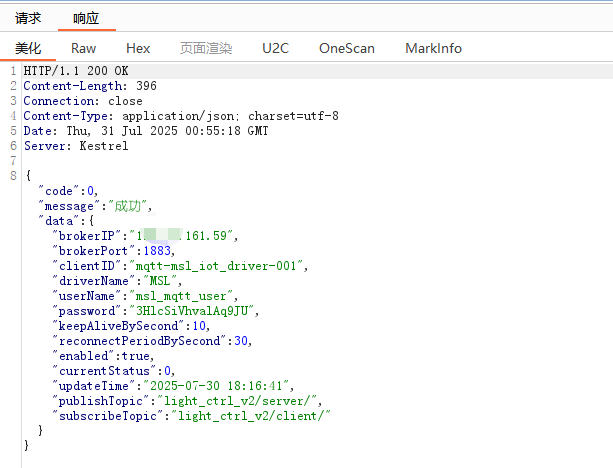The width and height of the screenshot is (613, 468).
Task: Click the "message" JSON key
Action: 69,206
